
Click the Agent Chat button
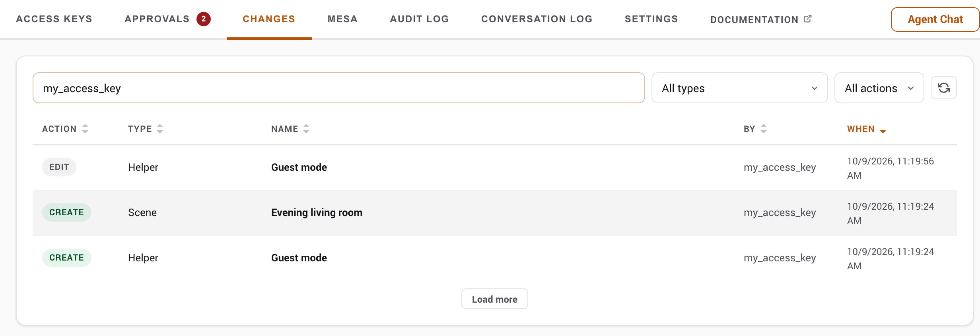point(935,19)
